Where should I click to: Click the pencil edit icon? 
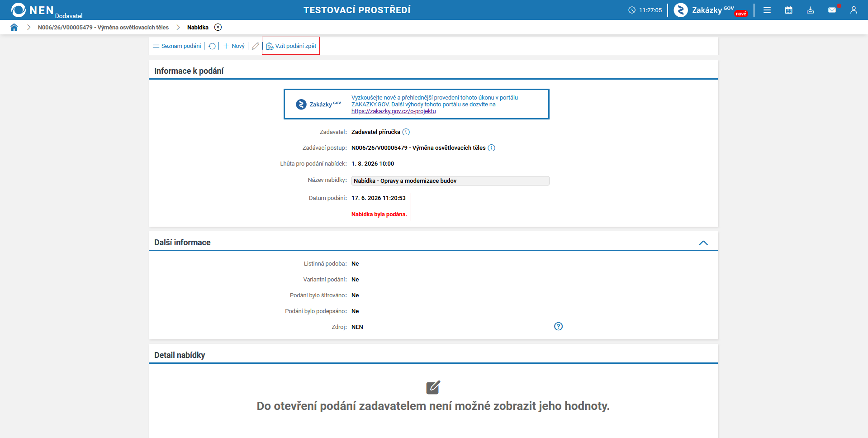click(256, 46)
